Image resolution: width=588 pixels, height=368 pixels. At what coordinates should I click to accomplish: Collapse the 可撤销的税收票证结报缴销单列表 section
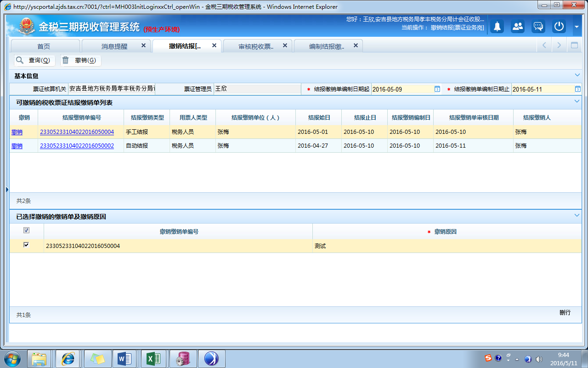577,101
